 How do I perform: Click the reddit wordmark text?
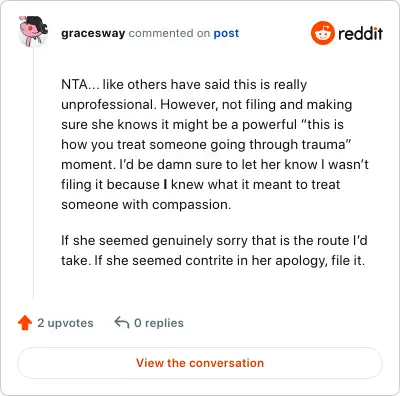[360, 33]
